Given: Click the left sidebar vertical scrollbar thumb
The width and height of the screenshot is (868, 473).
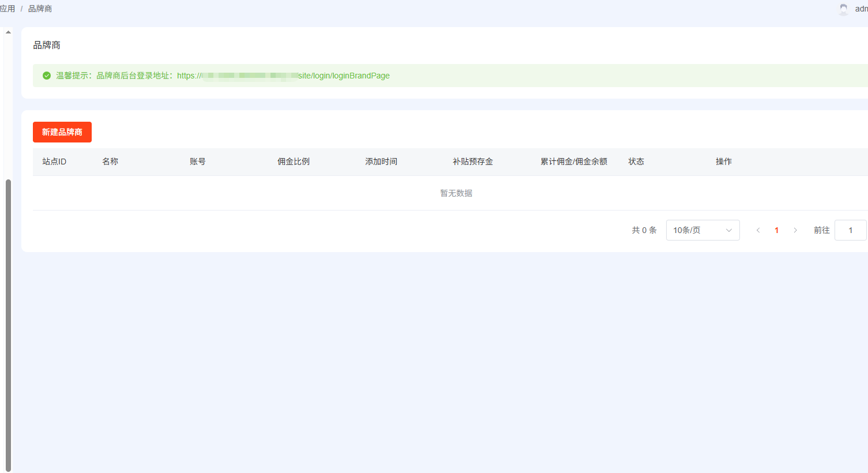Looking at the screenshot, I should tap(8, 323).
